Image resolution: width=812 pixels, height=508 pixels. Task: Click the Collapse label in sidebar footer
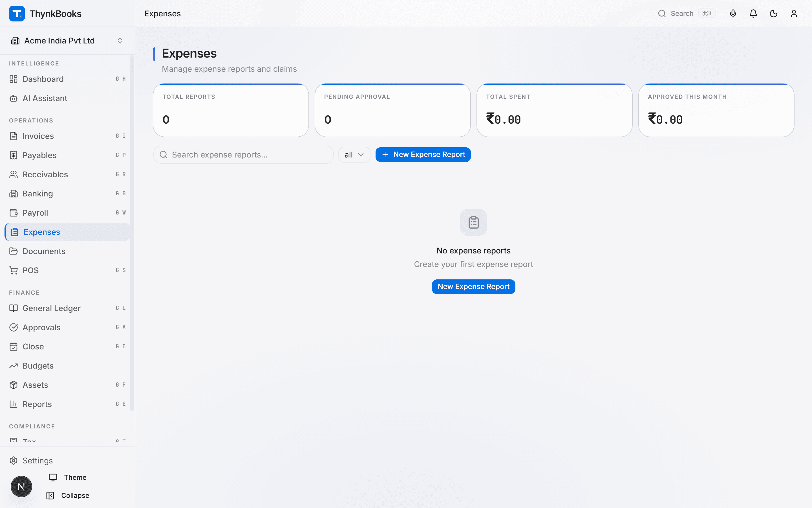(x=75, y=495)
